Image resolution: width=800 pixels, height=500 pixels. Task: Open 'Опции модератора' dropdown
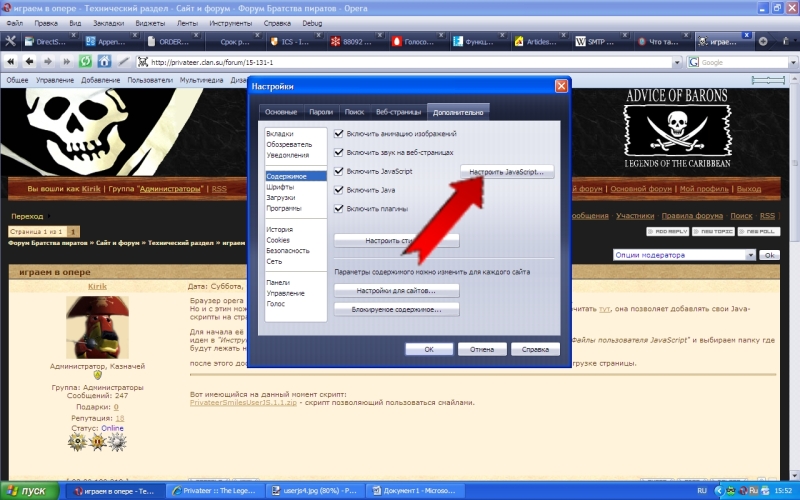coord(684,255)
